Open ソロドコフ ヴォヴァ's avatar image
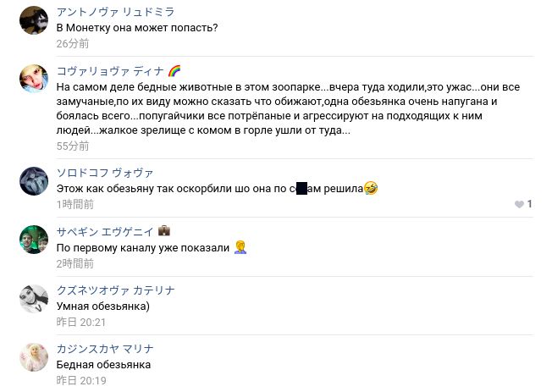 [x=34, y=180]
